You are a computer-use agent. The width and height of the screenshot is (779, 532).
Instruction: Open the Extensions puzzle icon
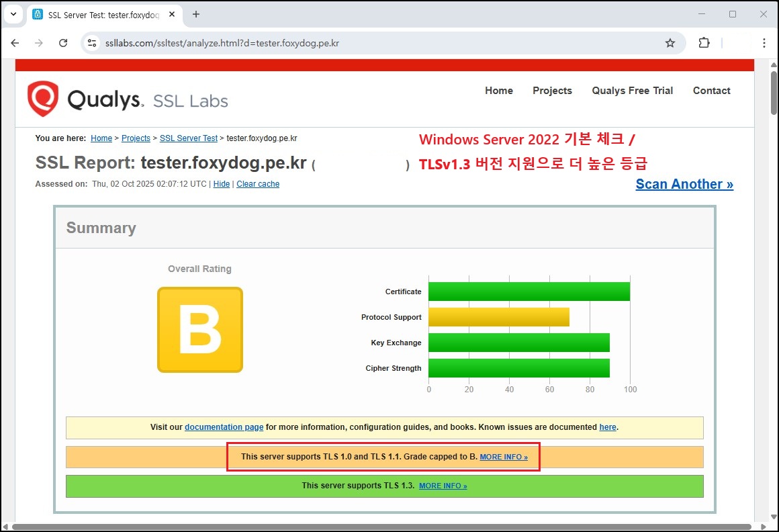click(x=704, y=43)
